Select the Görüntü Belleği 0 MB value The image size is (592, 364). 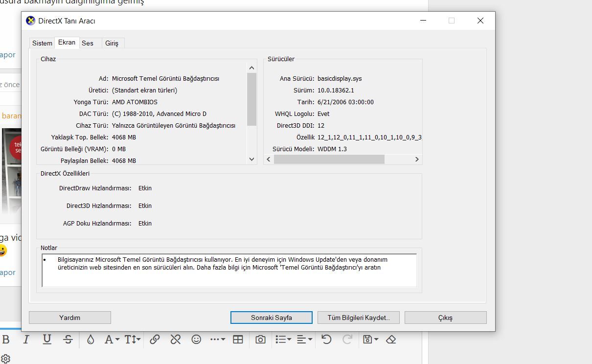tap(119, 149)
